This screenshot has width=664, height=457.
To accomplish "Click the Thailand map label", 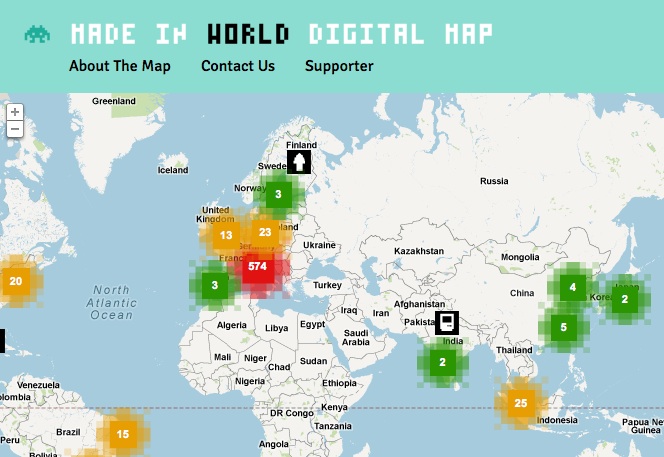I will click(x=514, y=350).
